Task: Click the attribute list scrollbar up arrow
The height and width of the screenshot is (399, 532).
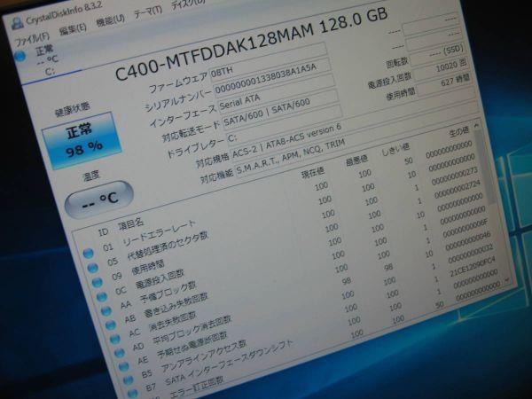Action: click(x=476, y=125)
